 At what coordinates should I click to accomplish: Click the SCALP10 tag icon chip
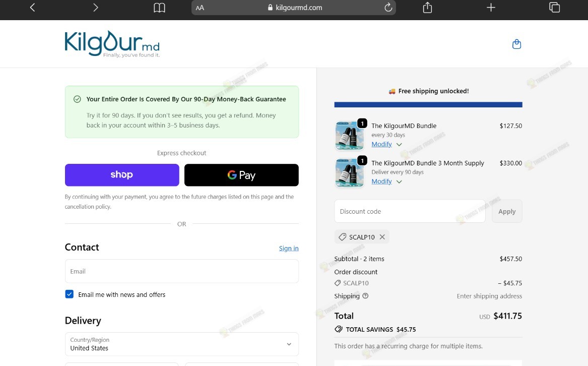[343, 237]
